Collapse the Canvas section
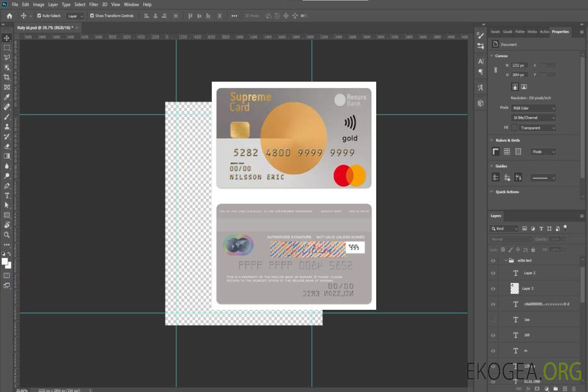 coord(492,56)
